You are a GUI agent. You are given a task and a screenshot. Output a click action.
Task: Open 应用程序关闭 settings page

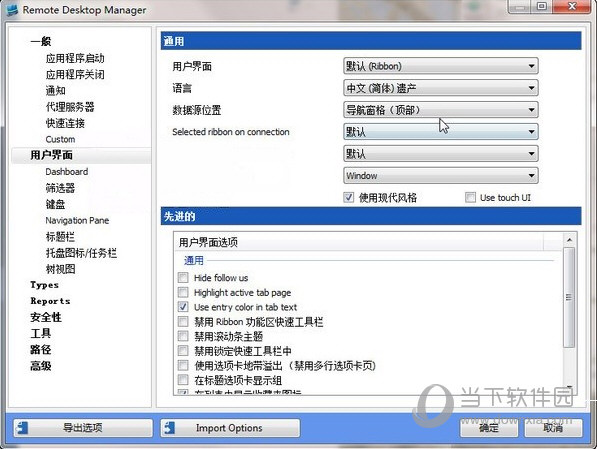coord(75,74)
